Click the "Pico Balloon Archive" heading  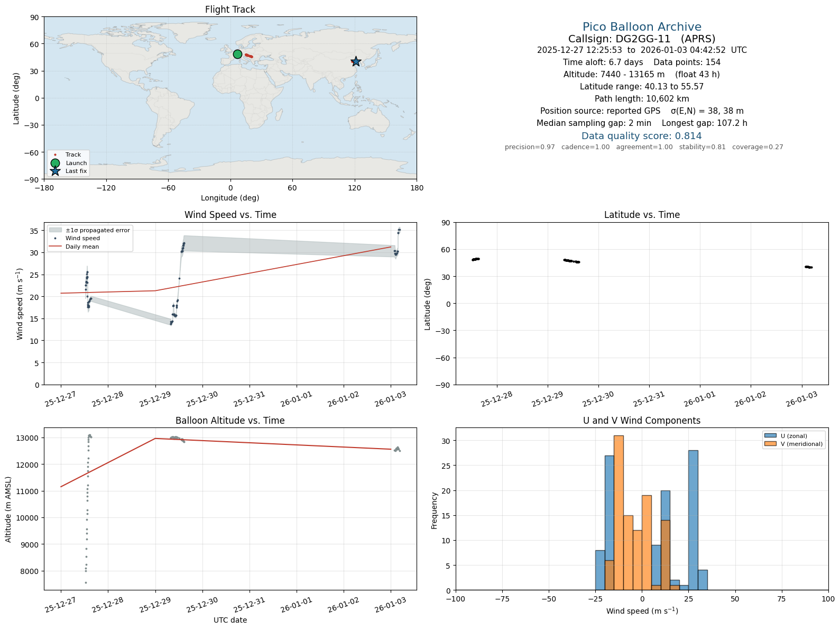tap(642, 27)
